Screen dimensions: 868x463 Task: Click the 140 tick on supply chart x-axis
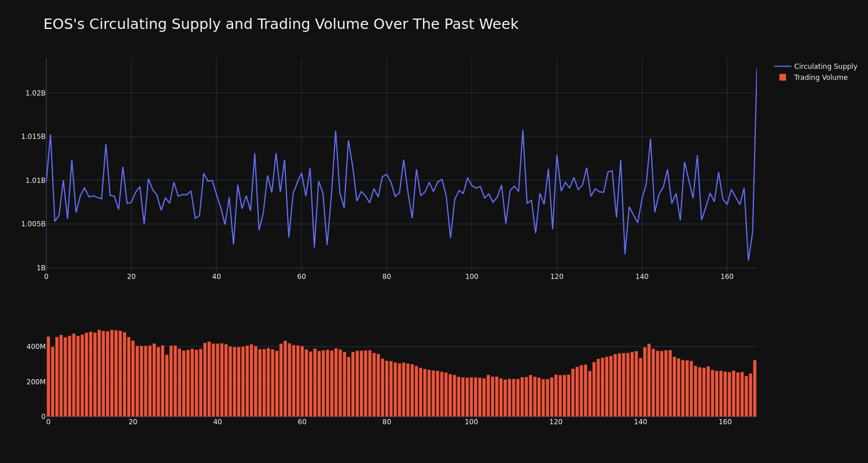coord(642,277)
